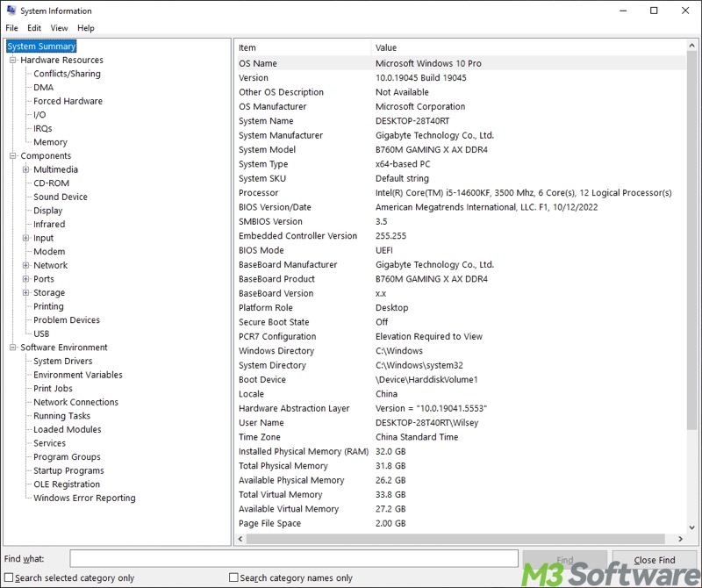Collapse the Hardware Resources node
Image resolution: width=702 pixels, height=588 pixels.
pyautogui.click(x=13, y=60)
